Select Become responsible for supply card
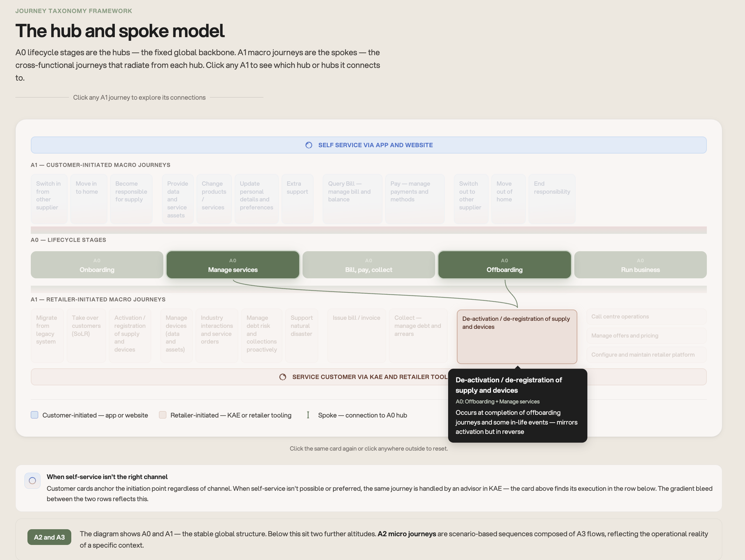This screenshot has width=745, height=560. click(131, 199)
